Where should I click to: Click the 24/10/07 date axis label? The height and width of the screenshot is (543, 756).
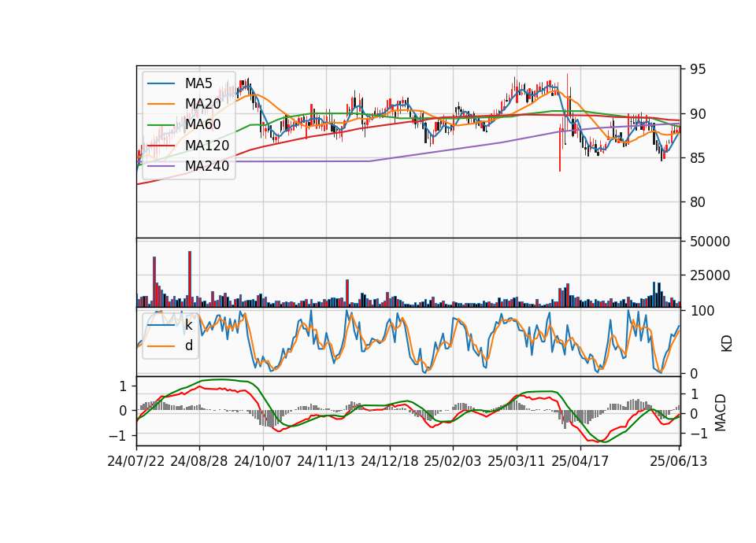point(263,461)
